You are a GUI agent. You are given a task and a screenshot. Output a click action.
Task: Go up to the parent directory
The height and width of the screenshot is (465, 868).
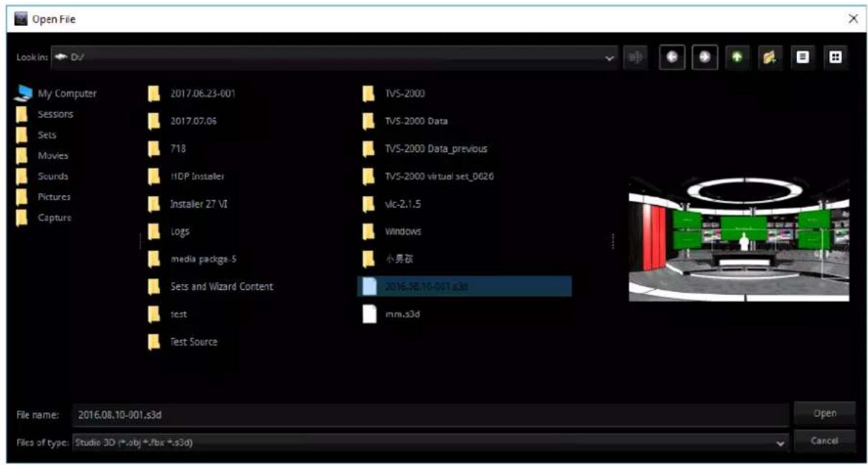pyautogui.click(x=737, y=58)
